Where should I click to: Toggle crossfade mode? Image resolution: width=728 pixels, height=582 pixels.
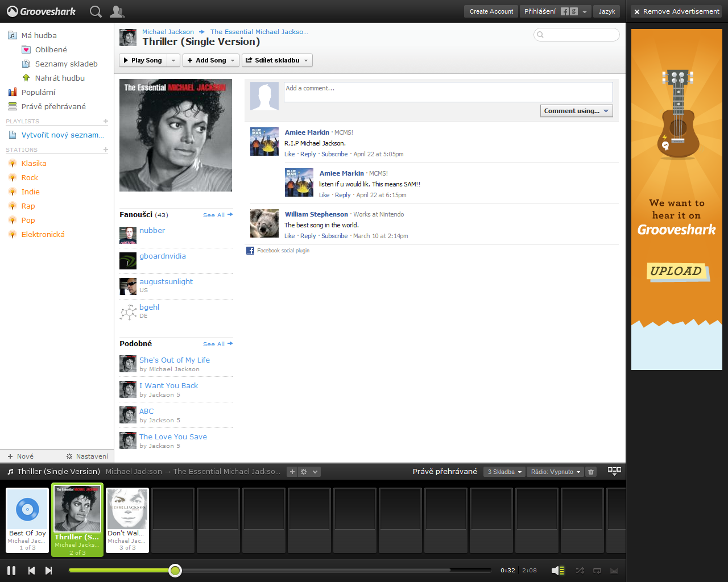(614, 571)
